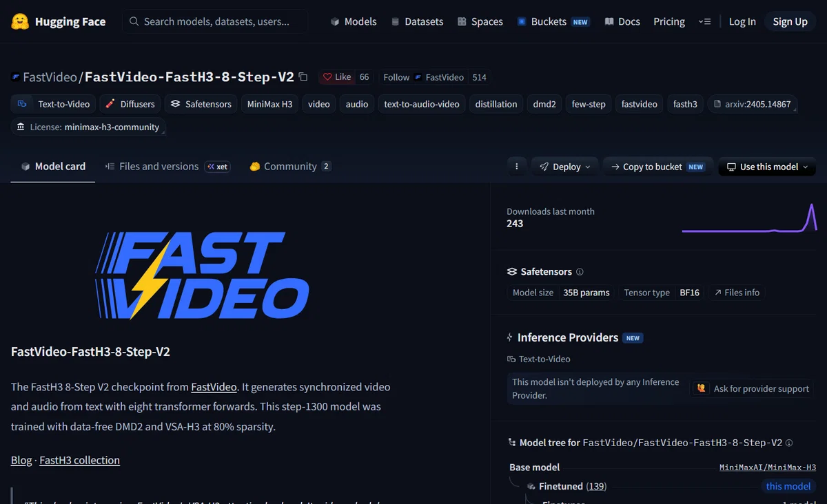The height and width of the screenshot is (504, 827).
Task: Select the text-to-audio-video tag
Action: pos(422,104)
